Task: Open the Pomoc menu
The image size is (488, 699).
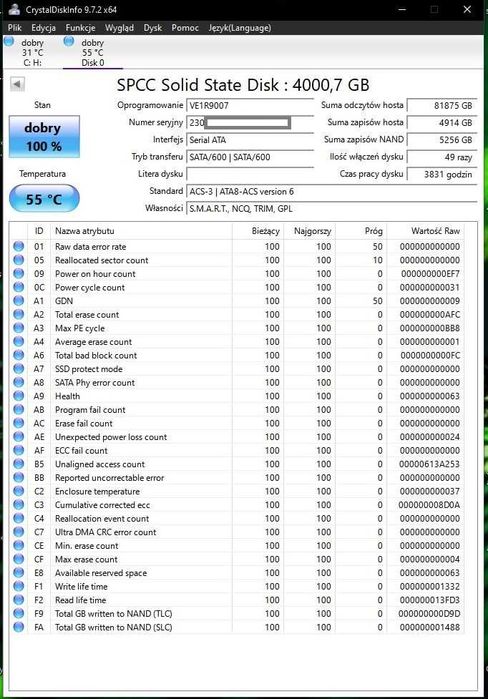Action: tap(185, 28)
